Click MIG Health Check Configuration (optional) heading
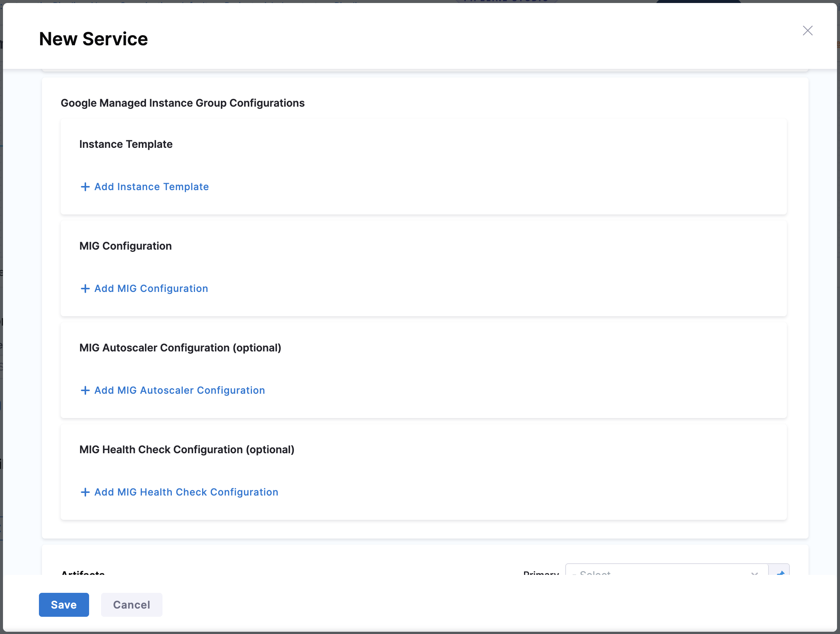The width and height of the screenshot is (840, 634). (x=186, y=449)
